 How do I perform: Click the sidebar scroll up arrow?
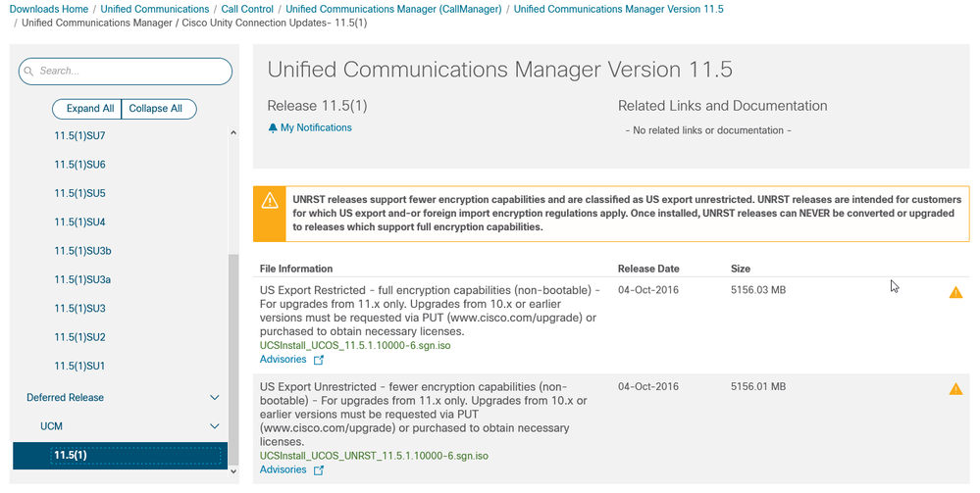pyautogui.click(x=233, y=132)
